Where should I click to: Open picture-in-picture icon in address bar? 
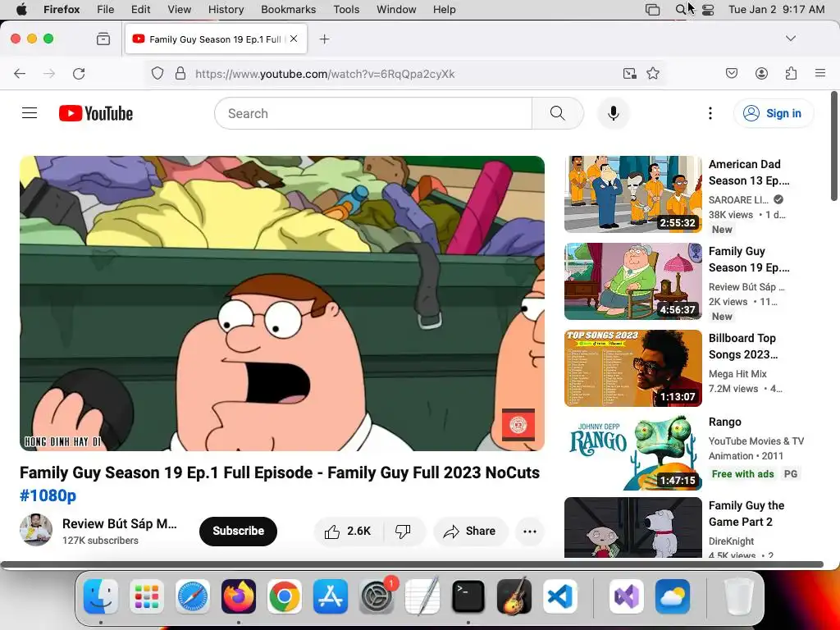630,73
